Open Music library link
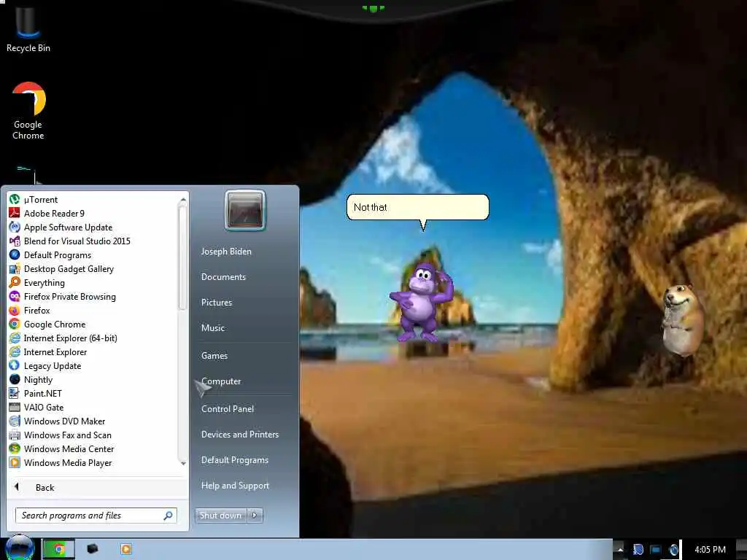 (x=213, y=328)
